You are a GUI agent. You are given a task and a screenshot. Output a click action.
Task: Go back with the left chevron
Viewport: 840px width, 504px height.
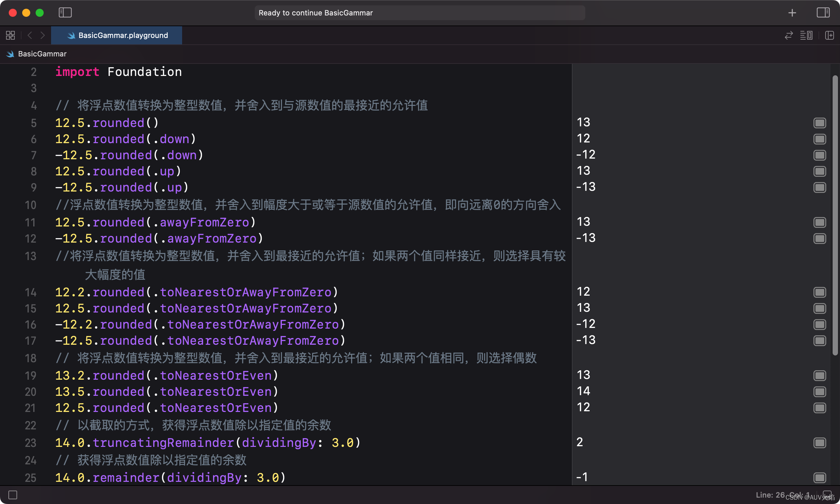(x=30, y=35)
